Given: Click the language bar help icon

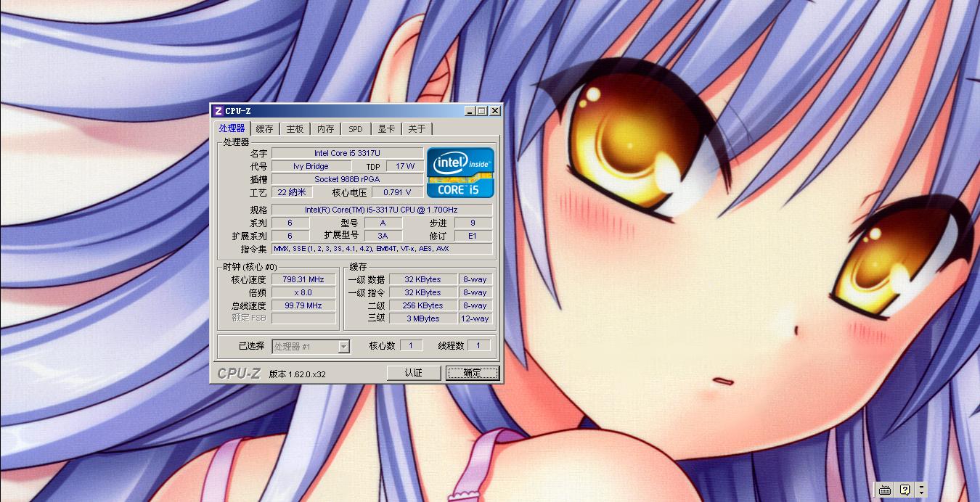Looking at the screenshot, I should coord(905,490).
